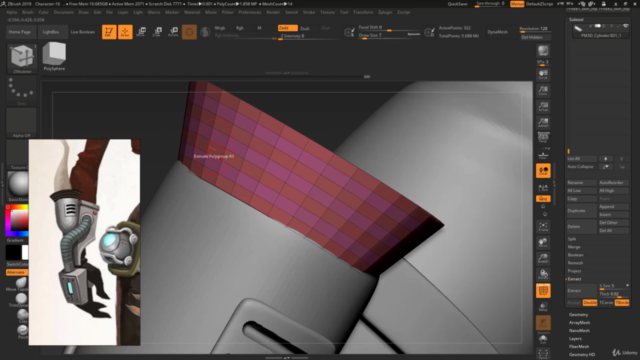The image size is (640, 360).
Task: Toggle Zsub mode
Action: point(305,28)
